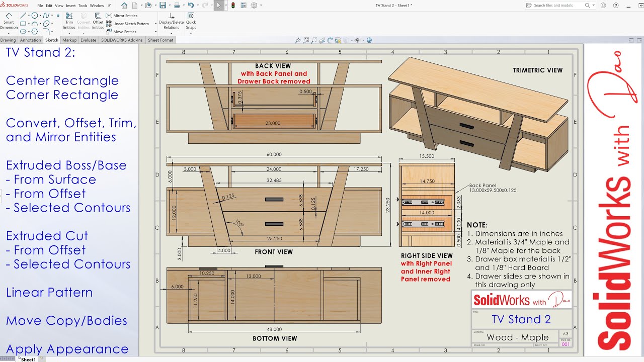Select the Corner Rectangle tool
Viewport: 644px width, 362px height.
click(x=23, y=24)
